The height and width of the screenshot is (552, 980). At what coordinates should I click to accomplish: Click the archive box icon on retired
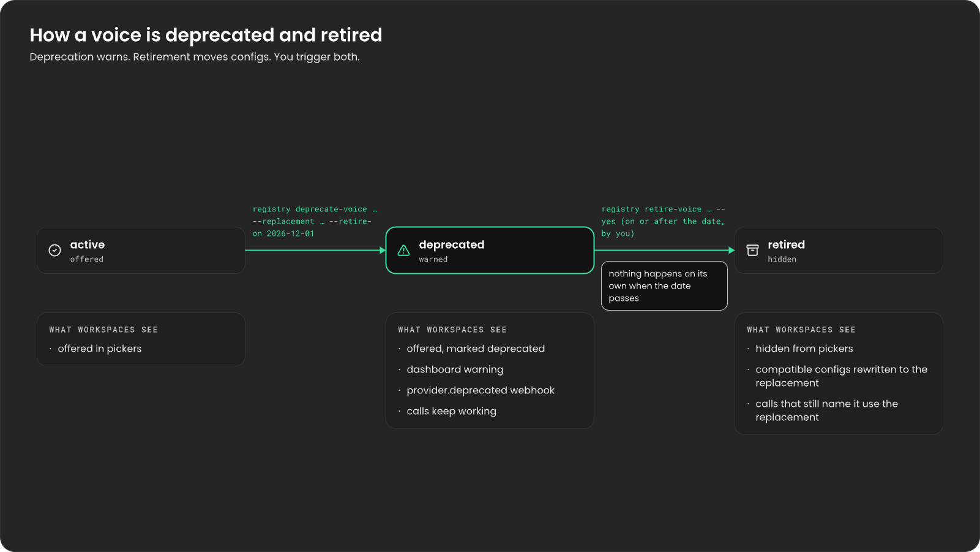click(753, 250)
